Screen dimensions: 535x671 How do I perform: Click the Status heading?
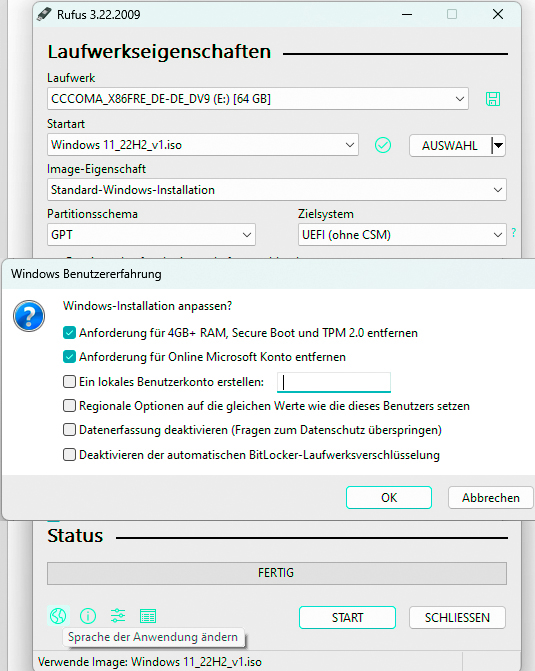point(75,536)
